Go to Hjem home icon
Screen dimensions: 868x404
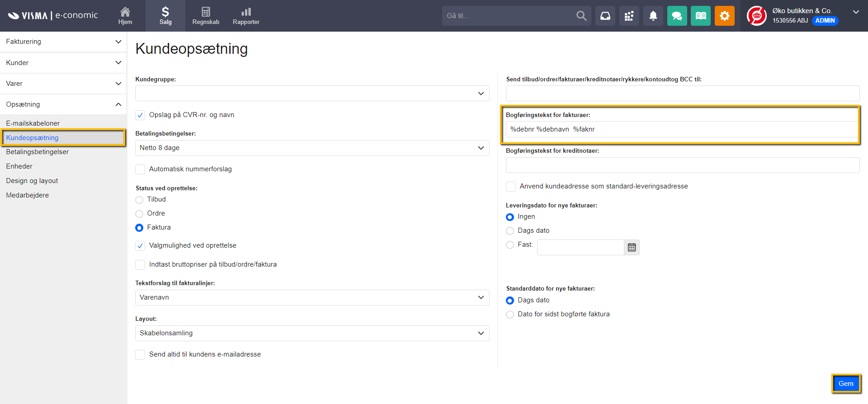125,16
